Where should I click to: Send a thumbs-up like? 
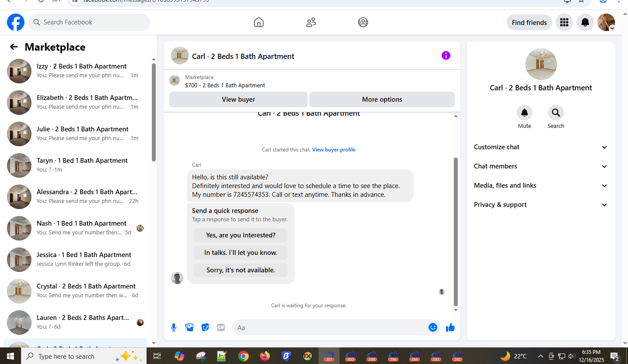click(x=450, y=327)
